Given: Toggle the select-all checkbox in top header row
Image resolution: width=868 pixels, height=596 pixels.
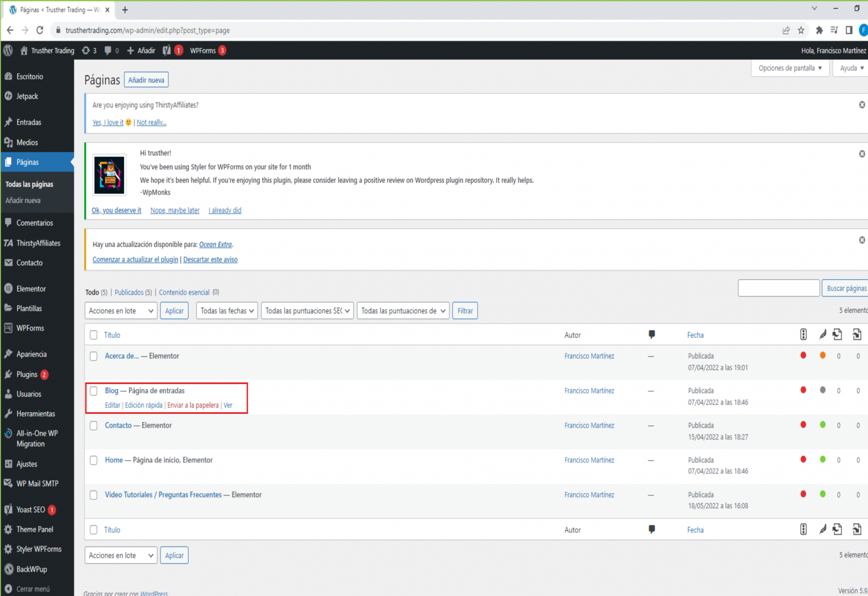Looking at the screenshot, I should (94, 335).
